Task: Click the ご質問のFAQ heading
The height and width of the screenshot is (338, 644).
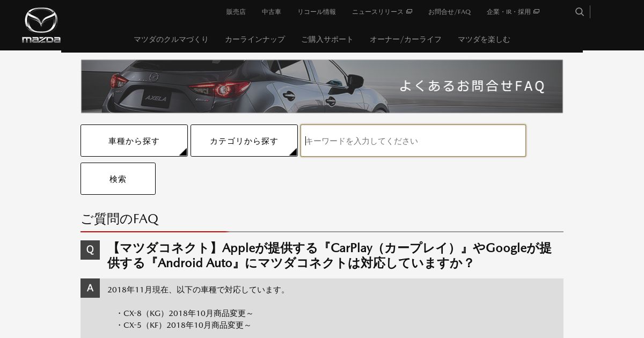Action: (120, 219)
